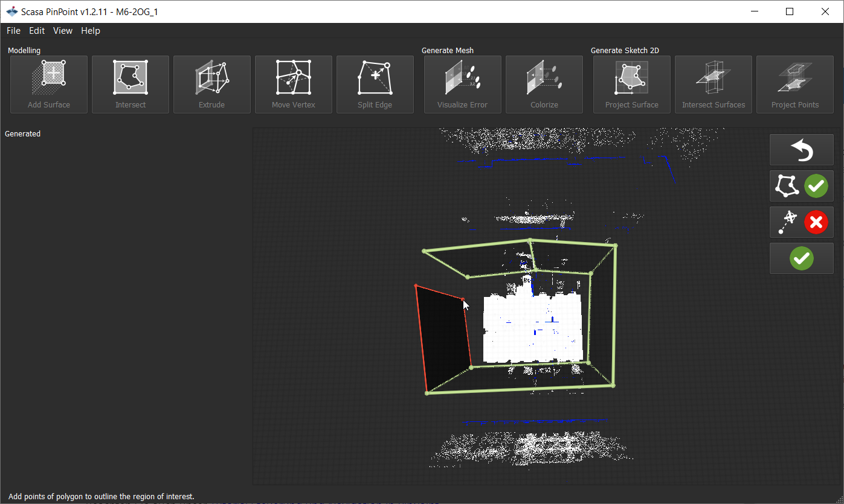The image size is (844, 504).
Task: Maximize the Scasa PinPoint window
Action: (790, 11)
